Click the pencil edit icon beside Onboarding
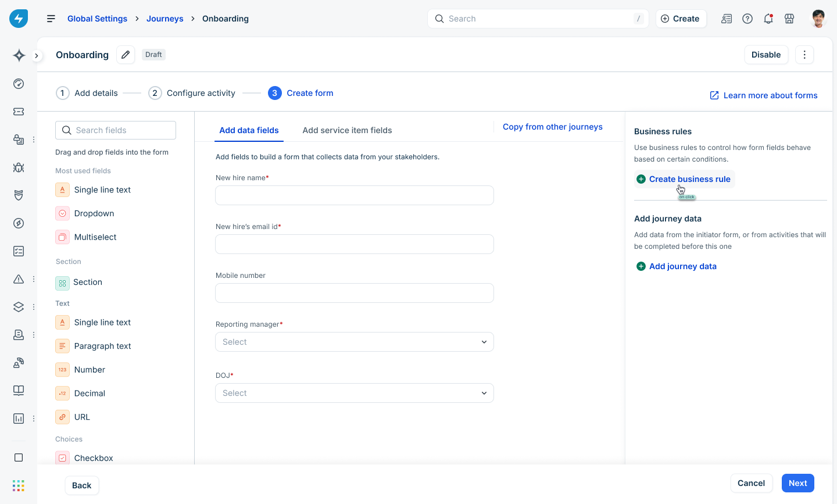Viewport: 837px width, 504px height. click(126, 55)
